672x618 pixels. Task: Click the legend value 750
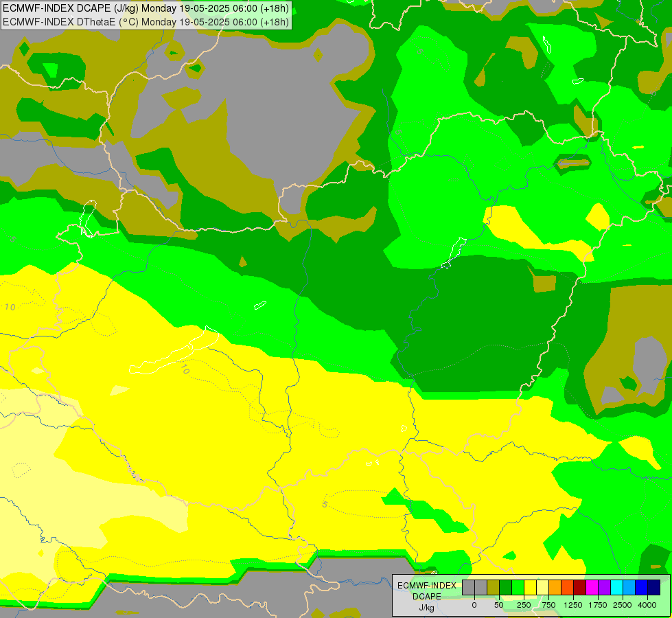(548, 605)
